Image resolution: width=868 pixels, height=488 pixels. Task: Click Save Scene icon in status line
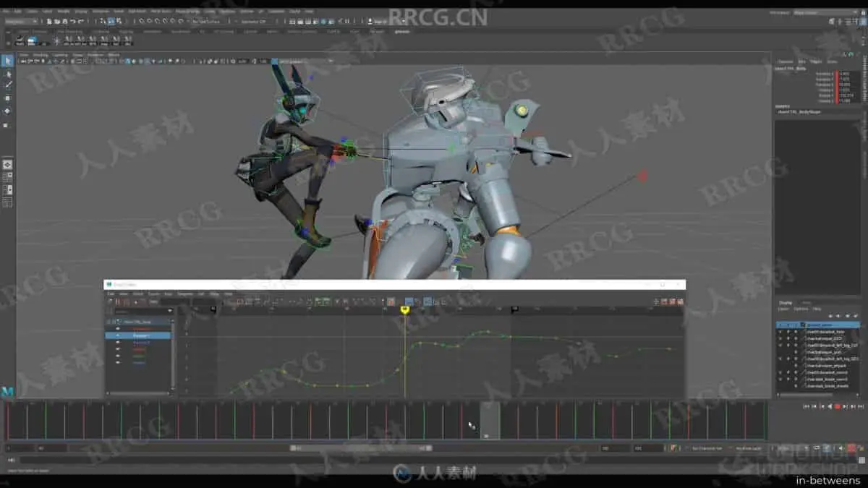pos(64,21)
